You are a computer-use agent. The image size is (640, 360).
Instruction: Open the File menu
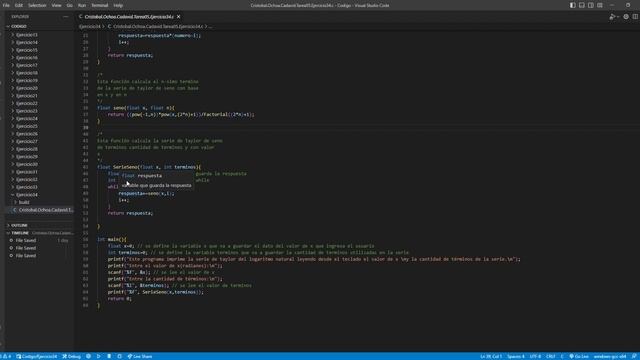point(6,5)
